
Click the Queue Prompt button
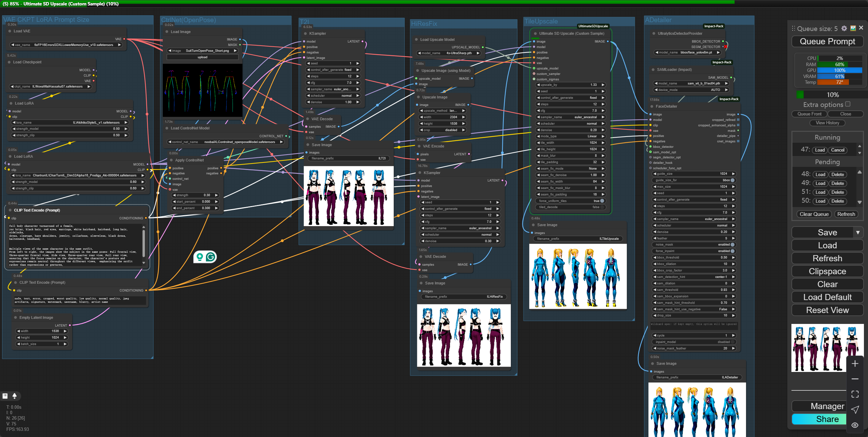coord(827,42)
